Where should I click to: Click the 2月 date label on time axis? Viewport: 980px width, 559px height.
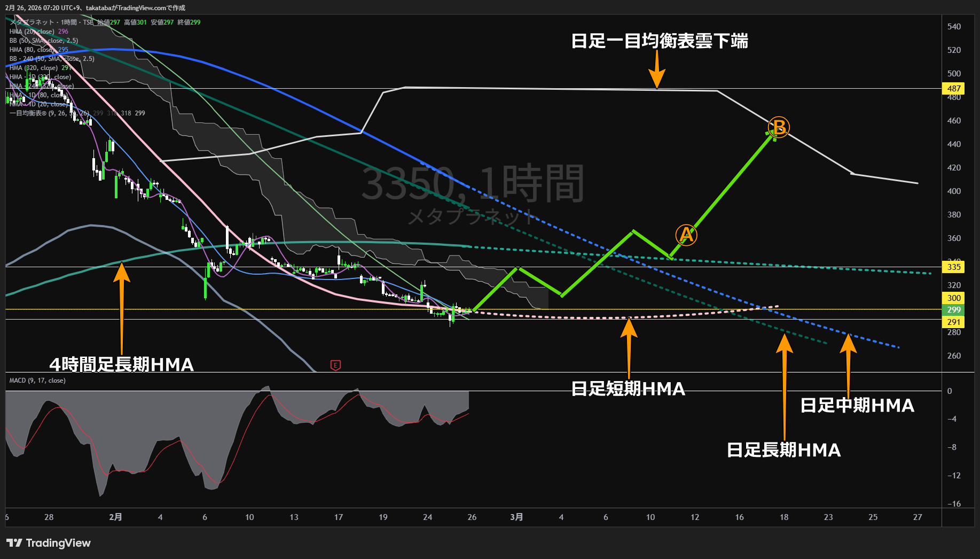(115, 517)
